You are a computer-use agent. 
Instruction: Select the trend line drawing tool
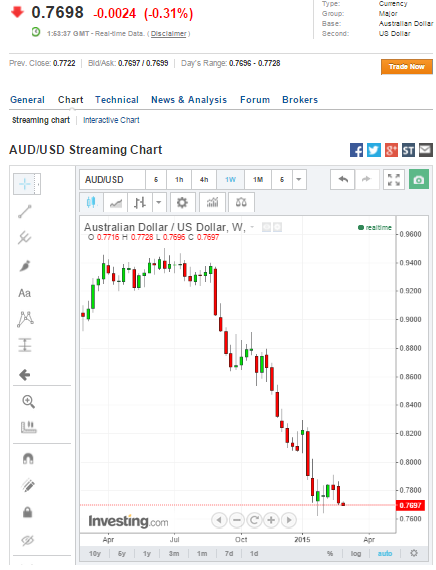coord(25,211)
